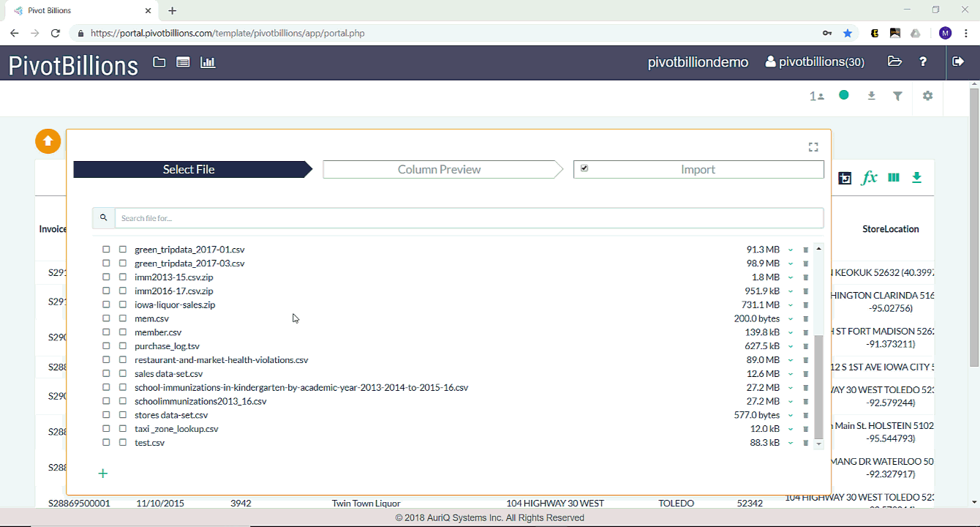Click trash icon for test.csv

[x=805, y=443]
